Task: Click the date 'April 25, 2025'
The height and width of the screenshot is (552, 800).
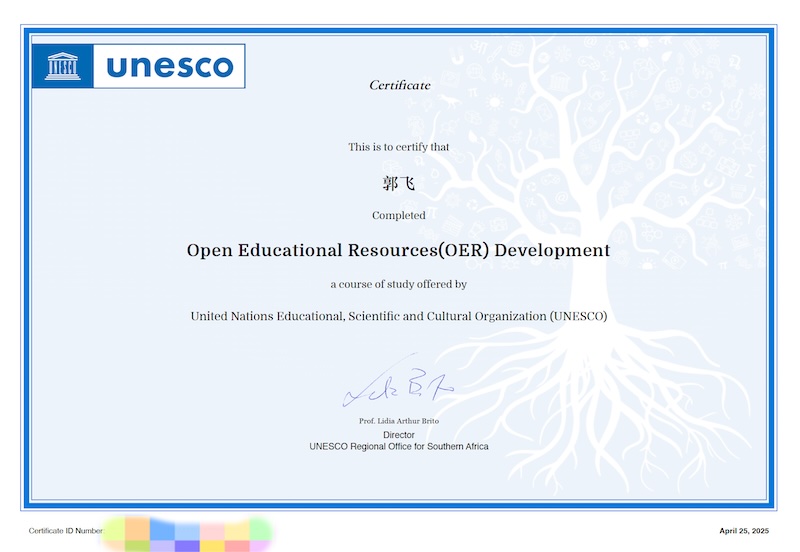Action: click(x=744, y=531)
